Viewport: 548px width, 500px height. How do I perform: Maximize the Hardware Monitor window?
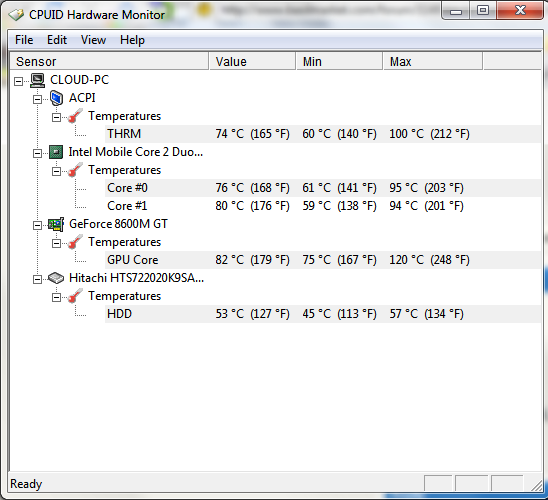pyautogui.click(x=483, y=10)
